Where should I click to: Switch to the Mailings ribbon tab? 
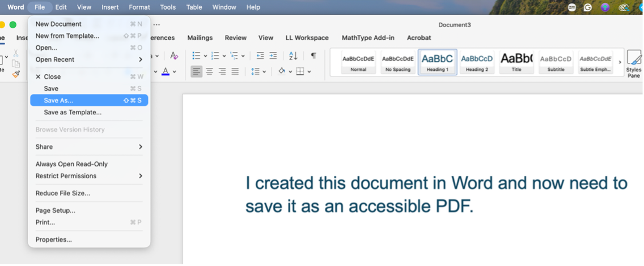pyautogui.click(x=200, y=38)
